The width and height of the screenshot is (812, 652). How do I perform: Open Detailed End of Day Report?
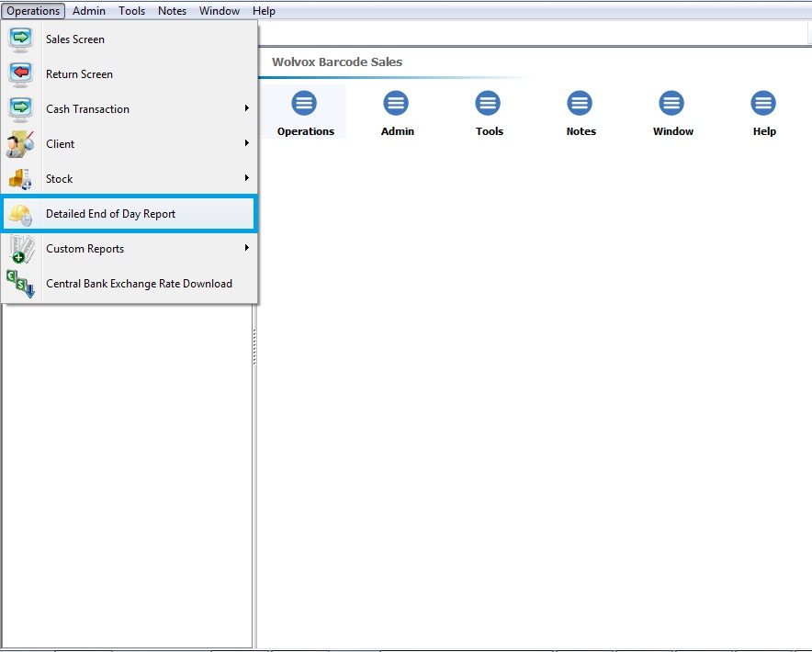tap(129, 214)
